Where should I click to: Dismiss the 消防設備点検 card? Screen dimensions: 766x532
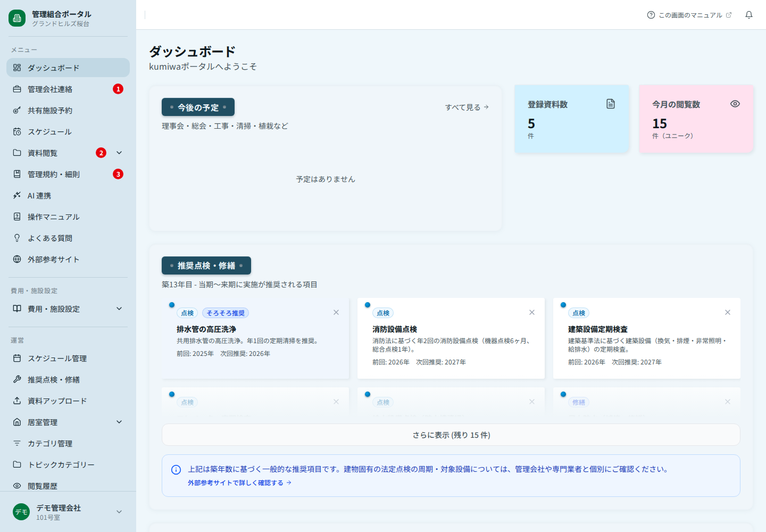click(532, 312)
